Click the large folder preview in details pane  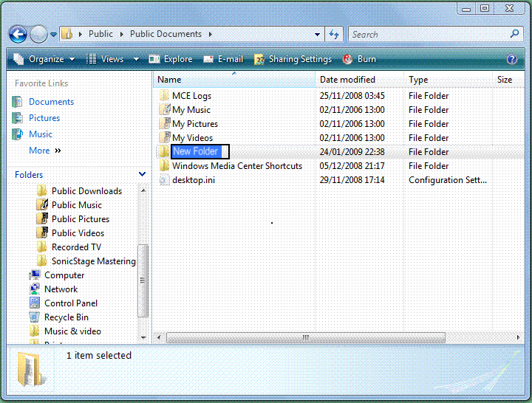pyautogui.click(x=31, y=370)
